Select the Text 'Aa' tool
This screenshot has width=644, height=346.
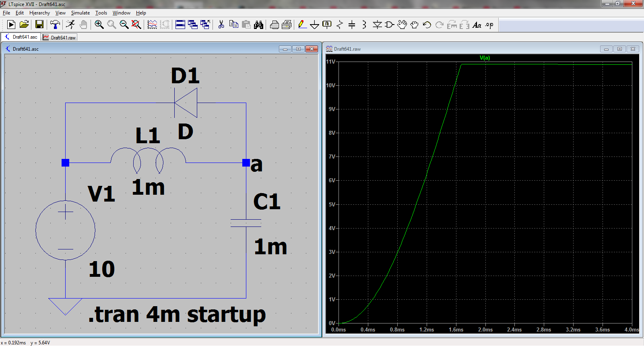click(x=477, y=25)
